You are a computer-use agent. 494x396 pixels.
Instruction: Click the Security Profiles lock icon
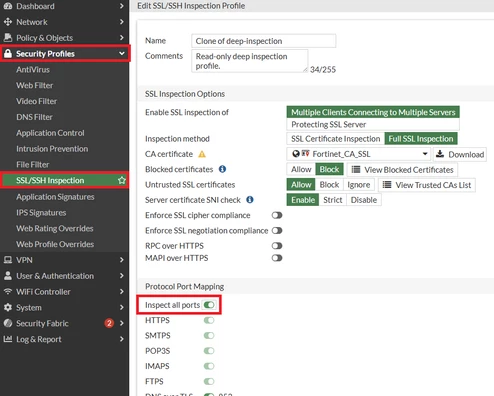coord(8,54)
